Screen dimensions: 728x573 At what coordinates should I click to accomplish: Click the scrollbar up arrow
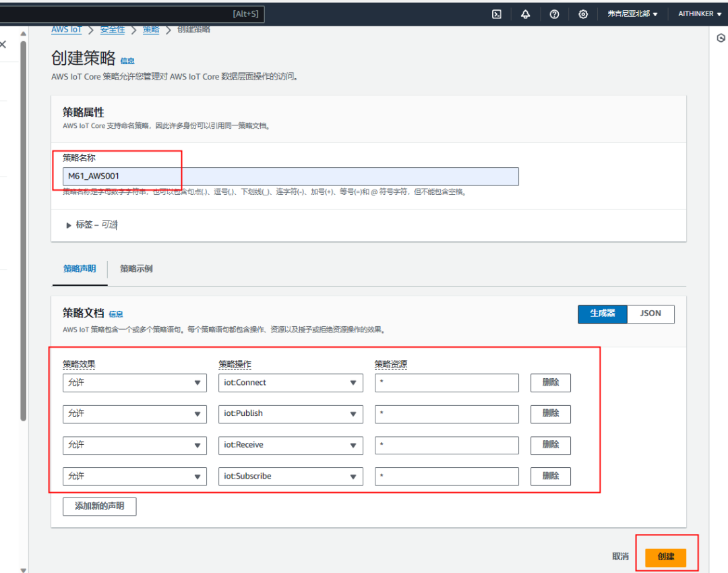(x=23, y=34)
